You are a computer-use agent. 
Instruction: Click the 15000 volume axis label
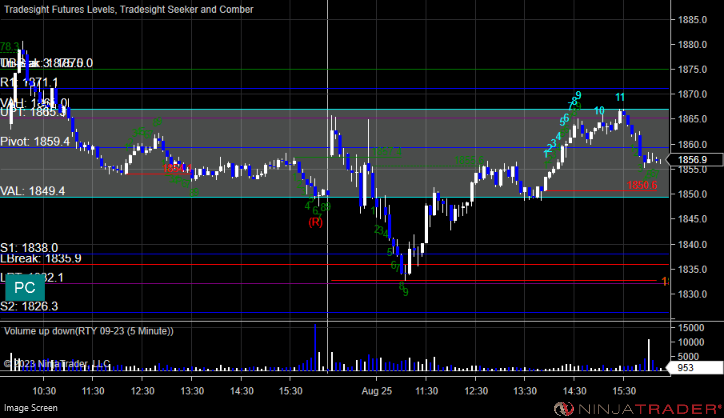691,328
